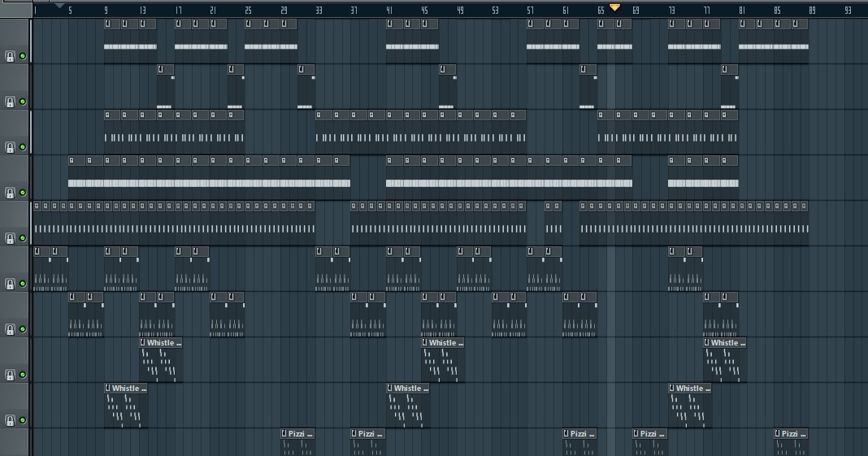Select the Pizzi clip starting at bar 29
The image size is (868, 456).
tap(298, 443)
